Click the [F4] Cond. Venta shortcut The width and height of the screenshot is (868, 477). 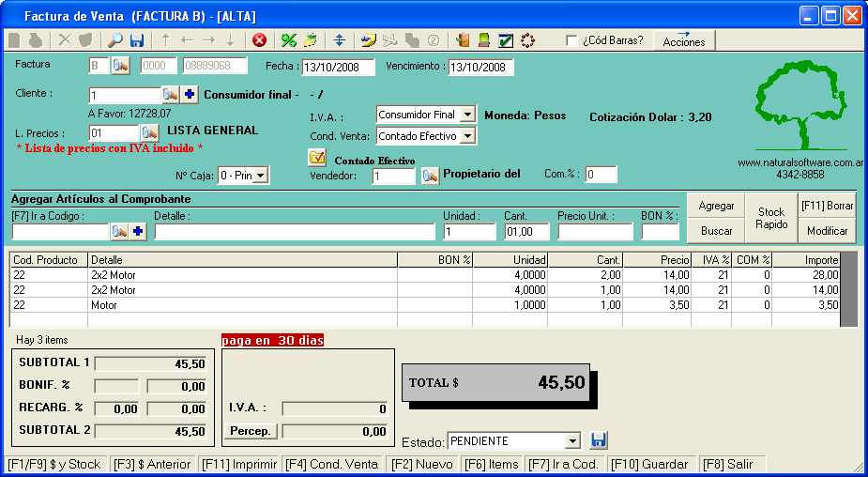[x=331, y=464]
